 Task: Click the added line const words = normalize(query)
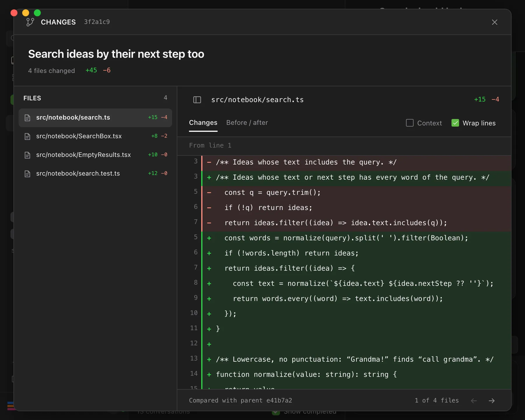[x=344, y=238]
